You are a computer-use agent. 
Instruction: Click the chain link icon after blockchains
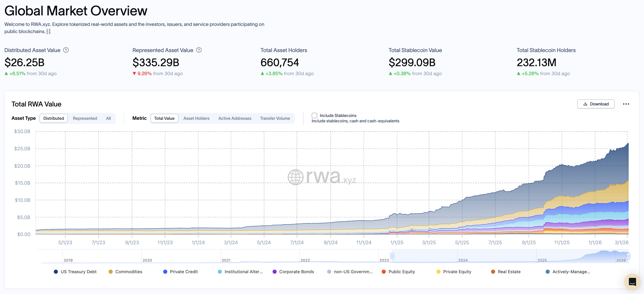(x=48, y=32)
